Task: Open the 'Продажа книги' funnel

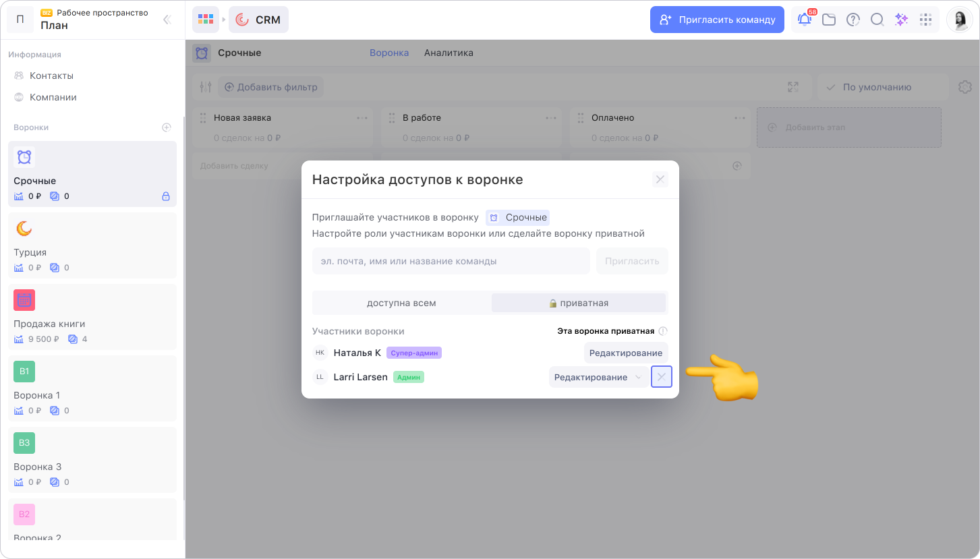Action: click(92, 317)
